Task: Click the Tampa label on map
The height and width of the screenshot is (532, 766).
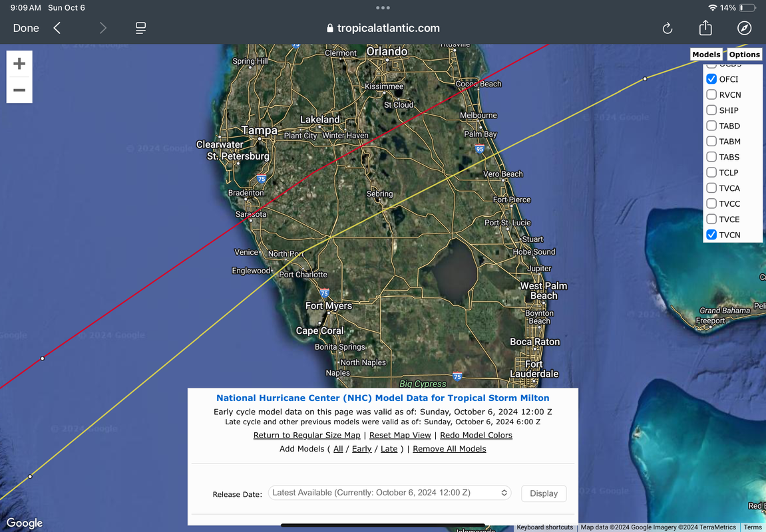Action: tap(259, 130)
